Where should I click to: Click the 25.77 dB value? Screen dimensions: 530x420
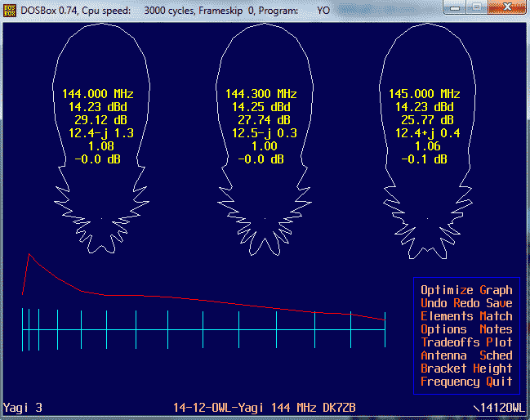(x=427, y=120)
